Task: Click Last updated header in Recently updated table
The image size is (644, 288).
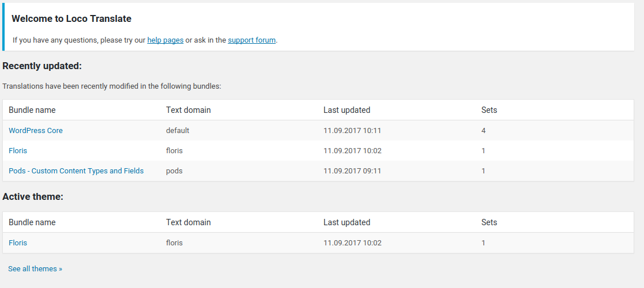Action: pyautogui.click(x=347, y=110)
